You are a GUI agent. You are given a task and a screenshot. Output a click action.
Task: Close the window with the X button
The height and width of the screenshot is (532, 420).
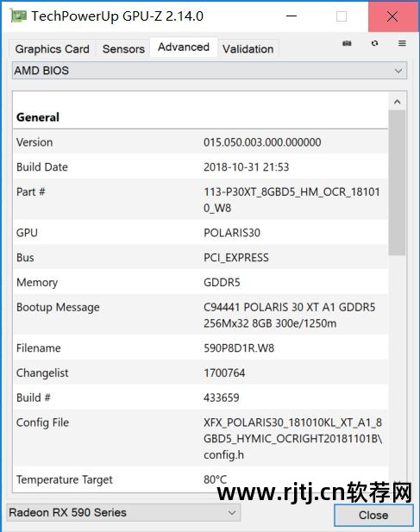pyautogui.click(x=392, y=16)
